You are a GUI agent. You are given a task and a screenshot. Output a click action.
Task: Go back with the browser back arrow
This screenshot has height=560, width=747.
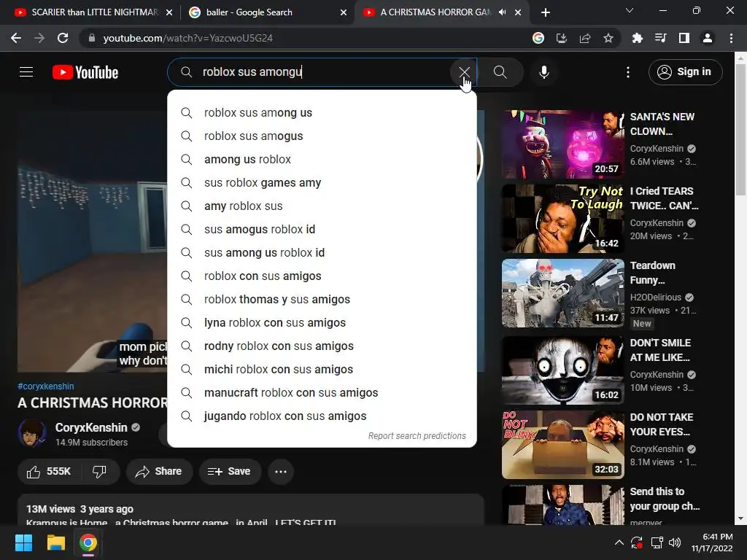point(16,38)
